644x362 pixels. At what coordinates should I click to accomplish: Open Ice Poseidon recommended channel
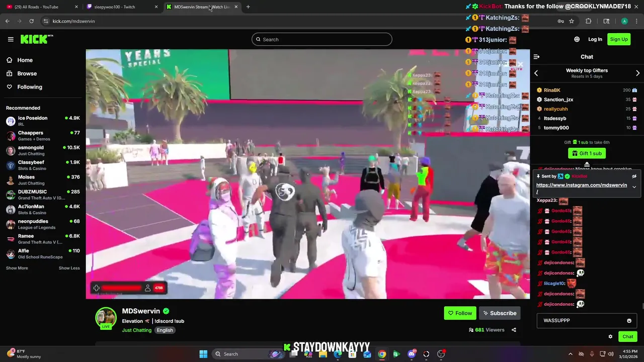pos(43,121)
